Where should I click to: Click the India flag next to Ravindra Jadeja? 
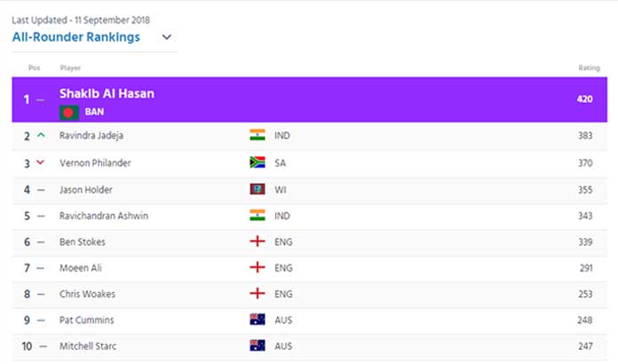(x=257, y=135)
